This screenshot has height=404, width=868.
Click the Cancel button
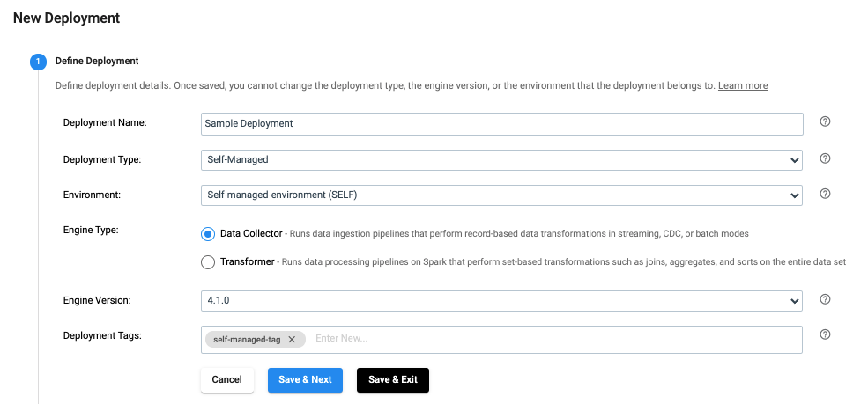[x=226, y=379]
